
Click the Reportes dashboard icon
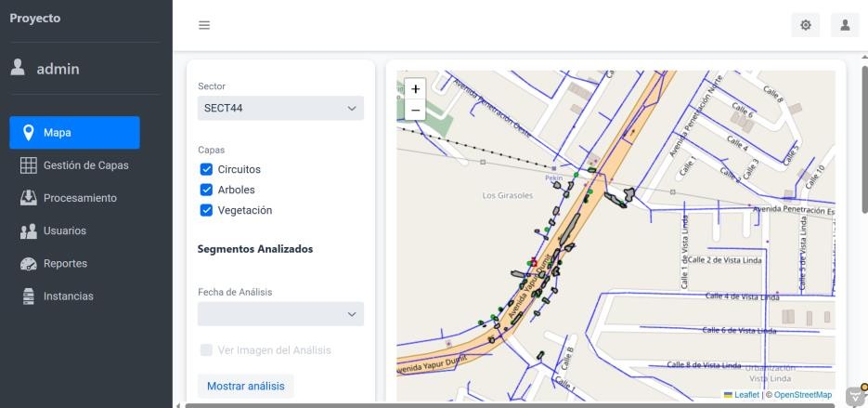[28, 264]
